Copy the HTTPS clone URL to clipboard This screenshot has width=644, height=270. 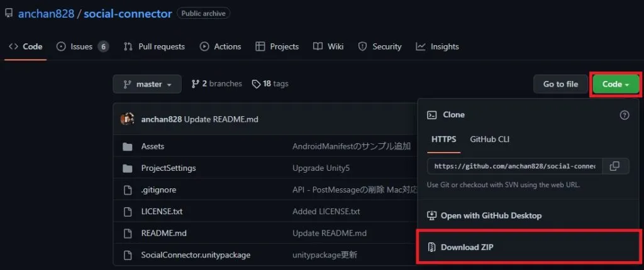pos(614,166)
